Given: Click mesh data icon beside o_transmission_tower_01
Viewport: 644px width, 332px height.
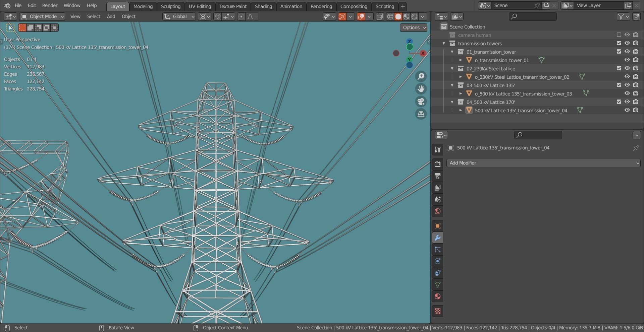Looking at the screenshot, I should click(541, 60).
